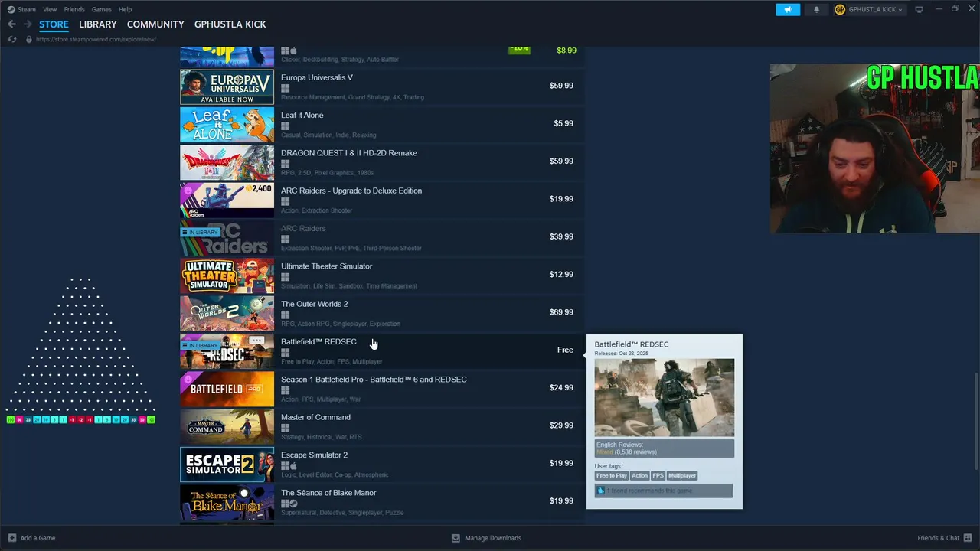Viewport: 980px width, 551px height.
Task: Click the Steam Deck icon under Blake Manor
Action: tap(293, 504)
